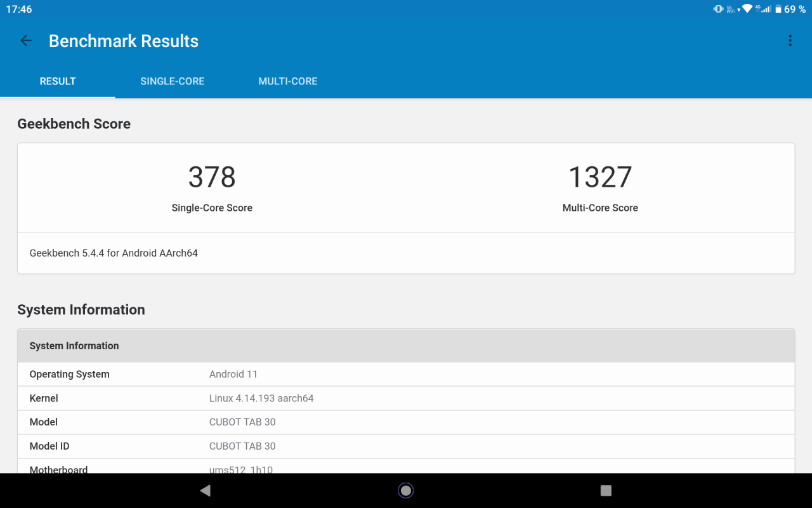This screenshot has width=812, height=508.
Task: Tap the CUBOT TAB 30 Model value
Action: tap(242, 422)
